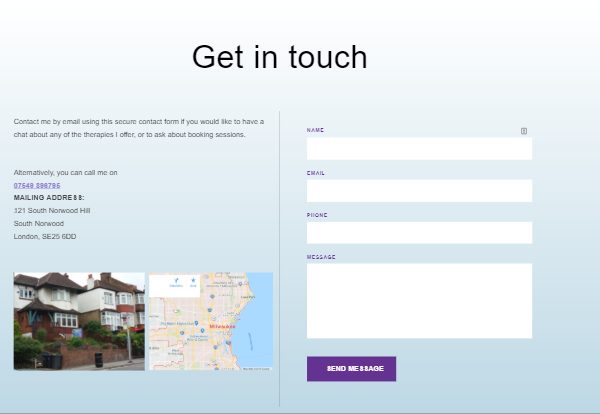Click 'Alternatively, you can call me on' text

(x=65, y=173)
